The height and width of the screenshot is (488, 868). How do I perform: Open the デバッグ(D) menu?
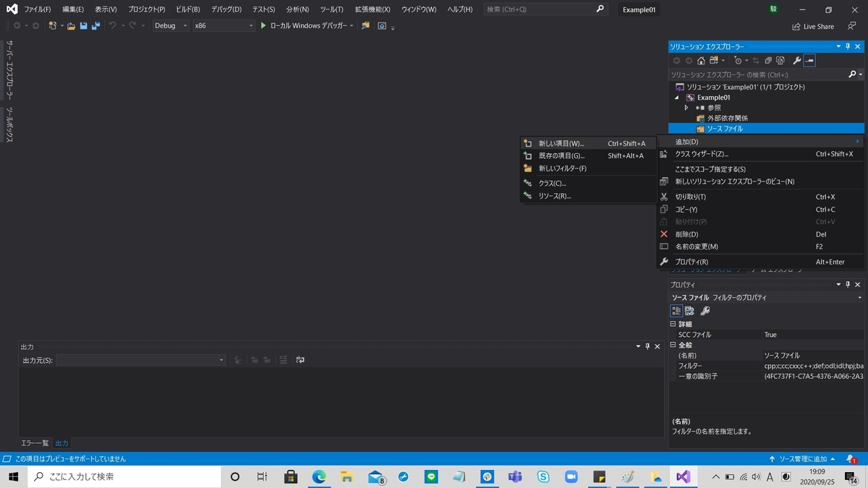pos(226,9)
